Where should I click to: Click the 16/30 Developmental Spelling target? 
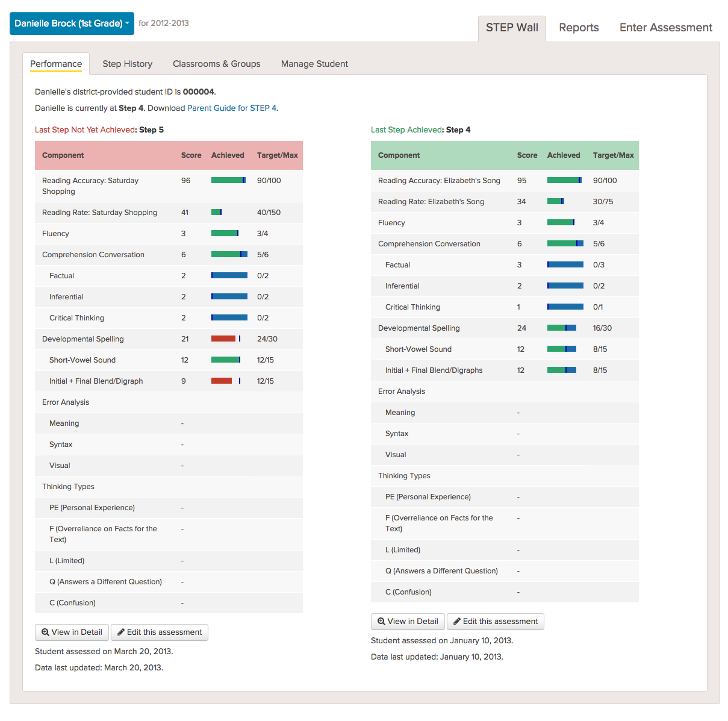602,328
